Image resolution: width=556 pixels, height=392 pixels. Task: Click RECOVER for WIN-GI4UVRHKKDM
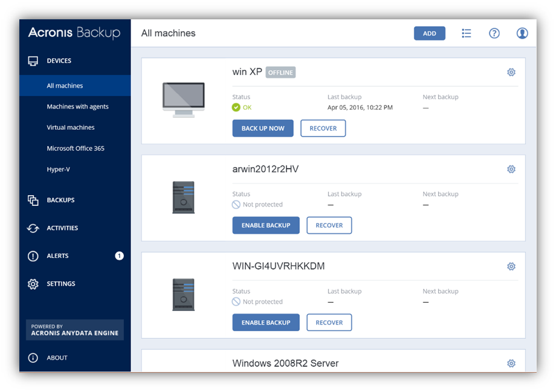329,323
